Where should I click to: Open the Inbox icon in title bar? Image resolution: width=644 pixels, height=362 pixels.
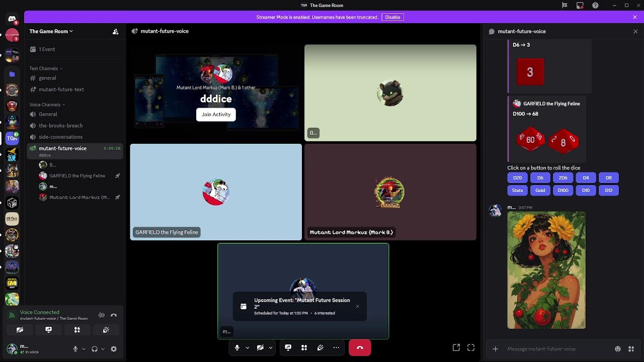coord(580,6)
